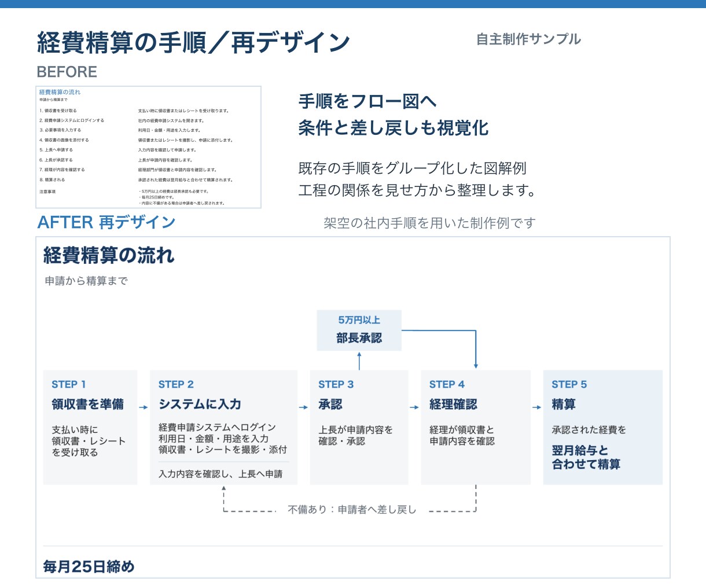Viewport: 706px width, 588px height.
Task: Click the "STEP 2" label
Action: click(x=176, y=385)
